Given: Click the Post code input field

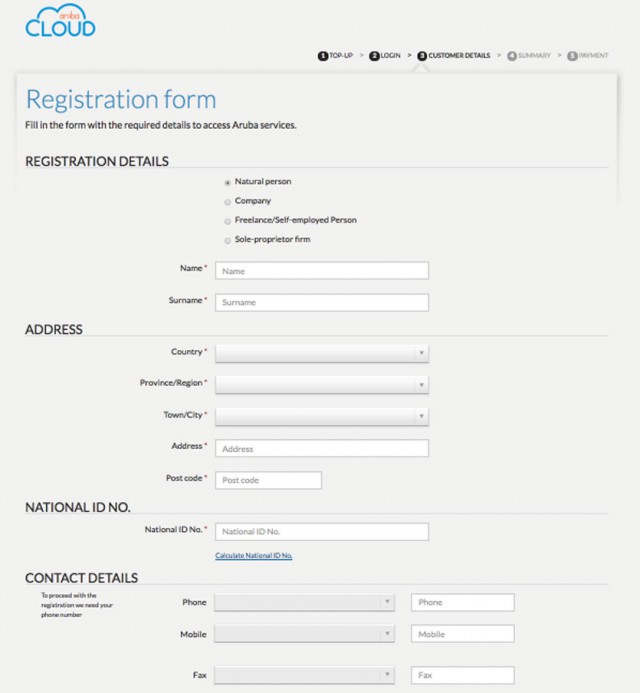Looking at the screenshot, I should [x=268, y=480].
